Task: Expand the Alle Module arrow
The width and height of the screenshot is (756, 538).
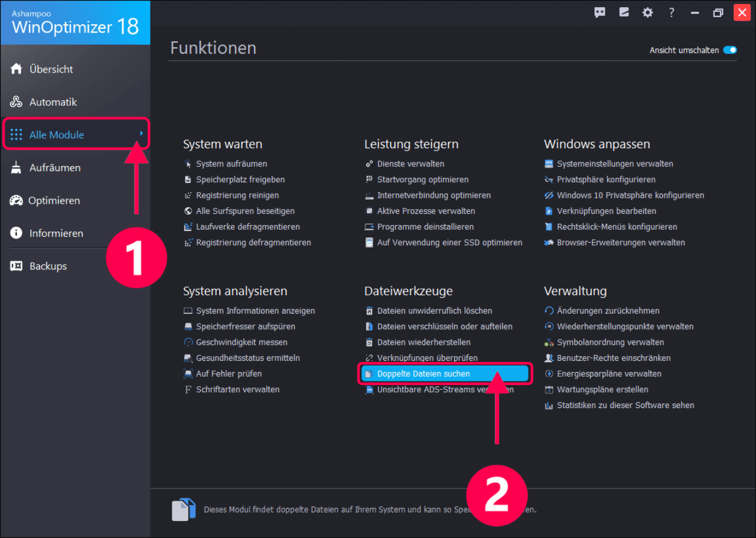Action: (x=142, y=134)
